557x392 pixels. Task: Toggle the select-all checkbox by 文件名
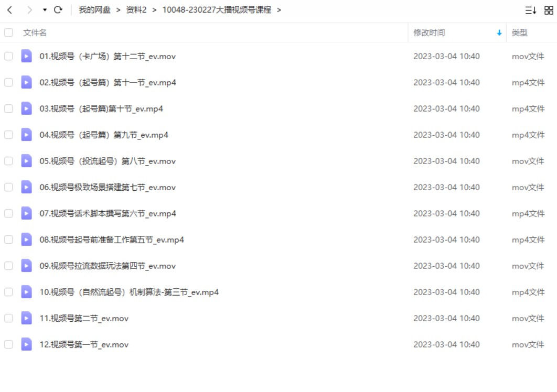tap(8, 32)
